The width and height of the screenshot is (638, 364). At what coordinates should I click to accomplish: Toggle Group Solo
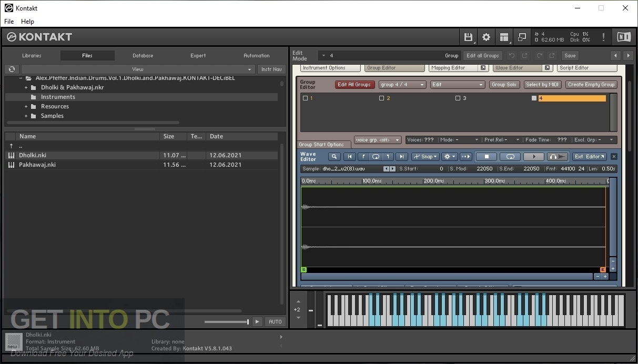(x=504, y=84)
